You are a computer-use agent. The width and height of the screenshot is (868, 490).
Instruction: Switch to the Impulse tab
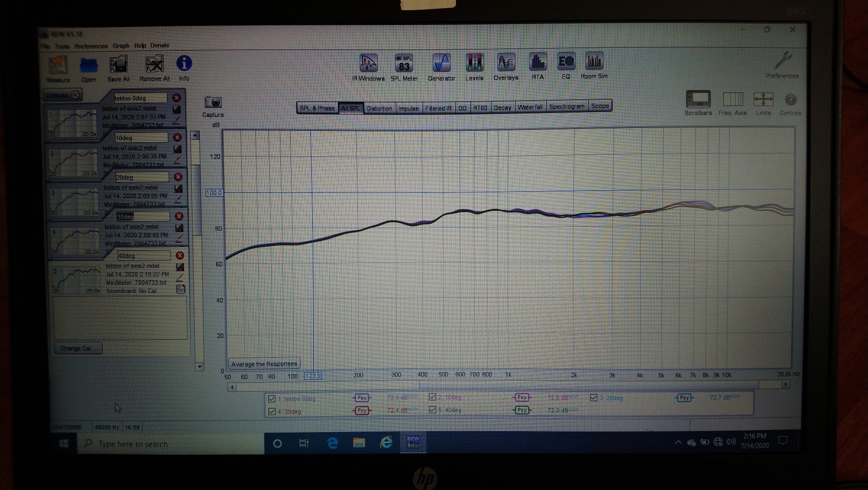pos(408,108)
